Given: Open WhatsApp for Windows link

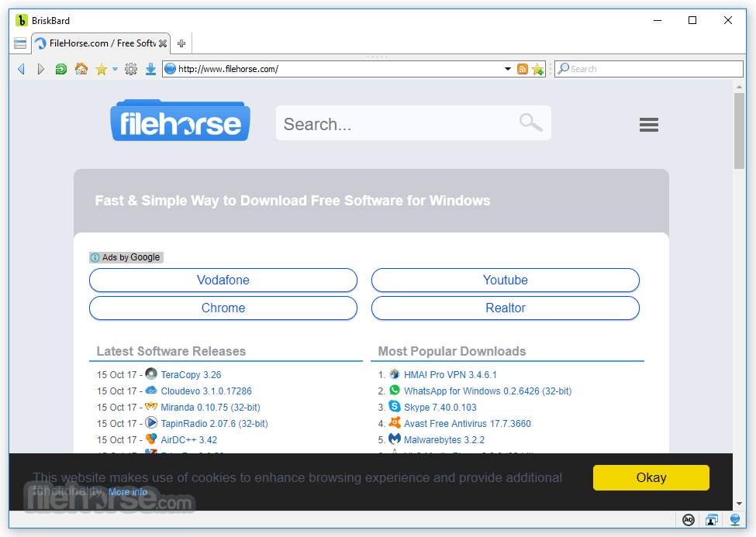Looking at the screenshot, I should (488, 391).
